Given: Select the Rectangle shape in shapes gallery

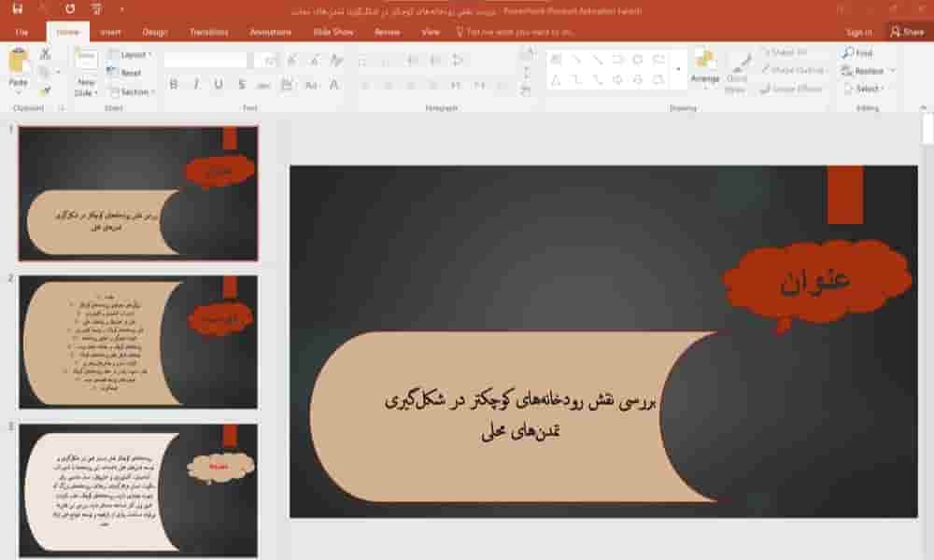Looking at the screenshot, I should point(617,60).
